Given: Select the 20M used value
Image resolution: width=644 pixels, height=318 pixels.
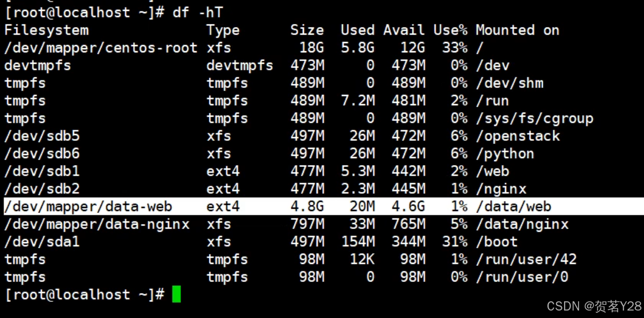Looking at the screenshot, I should 363,206.
